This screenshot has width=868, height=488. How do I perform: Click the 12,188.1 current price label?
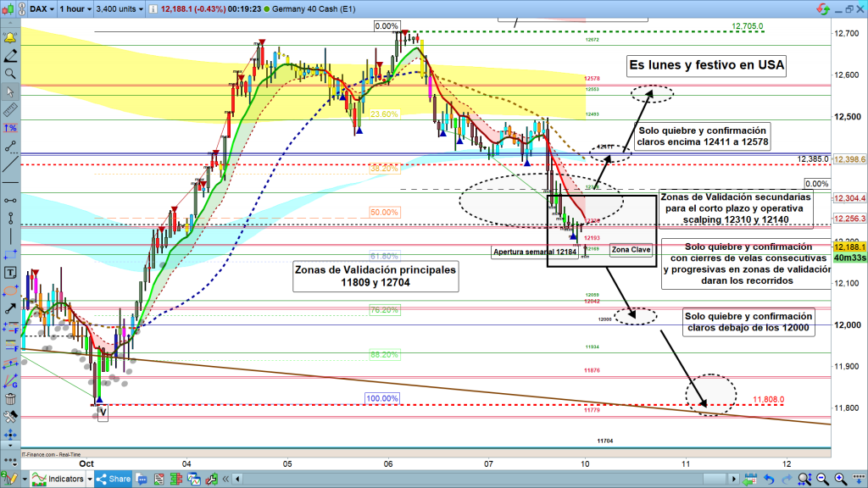(850, 247)
